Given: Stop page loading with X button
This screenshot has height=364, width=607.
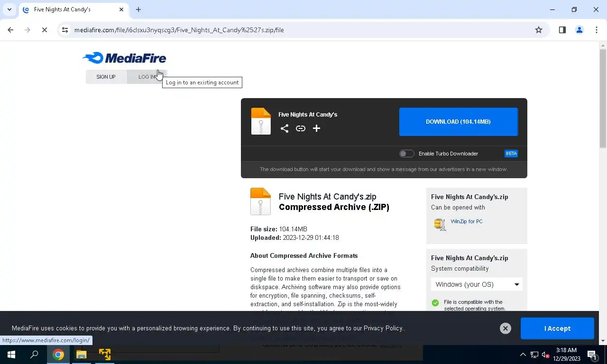Looking at the screenshot, I should pos(44,30).
